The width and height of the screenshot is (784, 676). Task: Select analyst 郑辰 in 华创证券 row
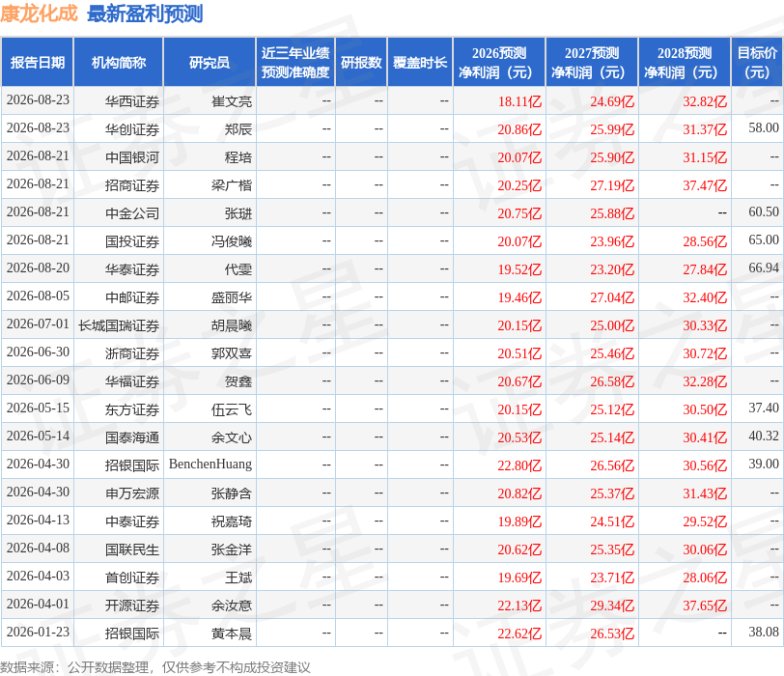click(238, 129)
